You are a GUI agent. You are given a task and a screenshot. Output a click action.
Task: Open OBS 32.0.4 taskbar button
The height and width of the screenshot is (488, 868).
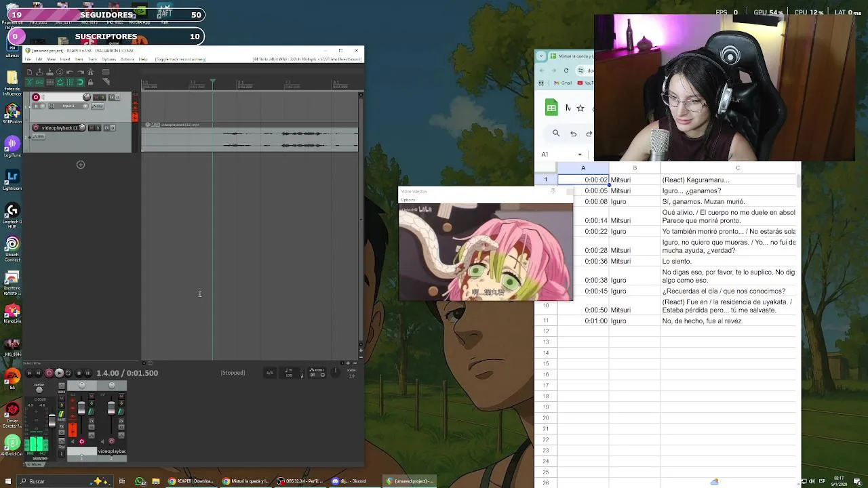point(299,482)
